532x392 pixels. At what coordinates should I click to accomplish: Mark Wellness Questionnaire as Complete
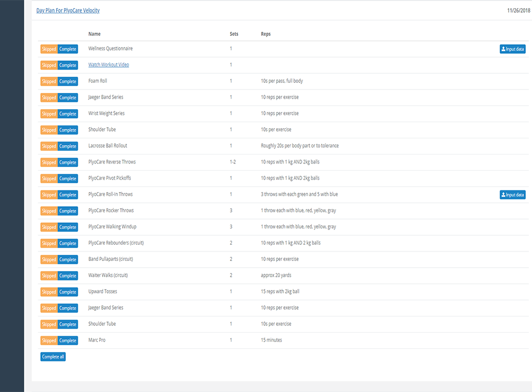pyautogui.click(x=68, y=49)
